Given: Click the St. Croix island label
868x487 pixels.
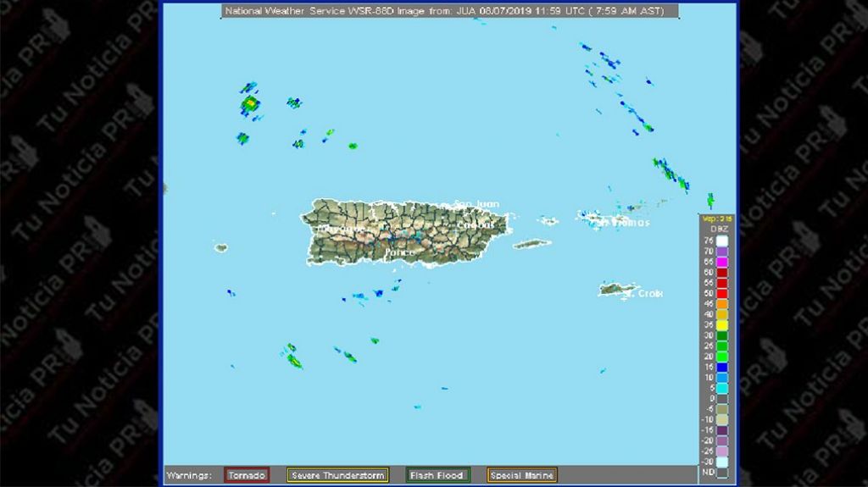Looking at the screenshot, I should pos(649,294).
